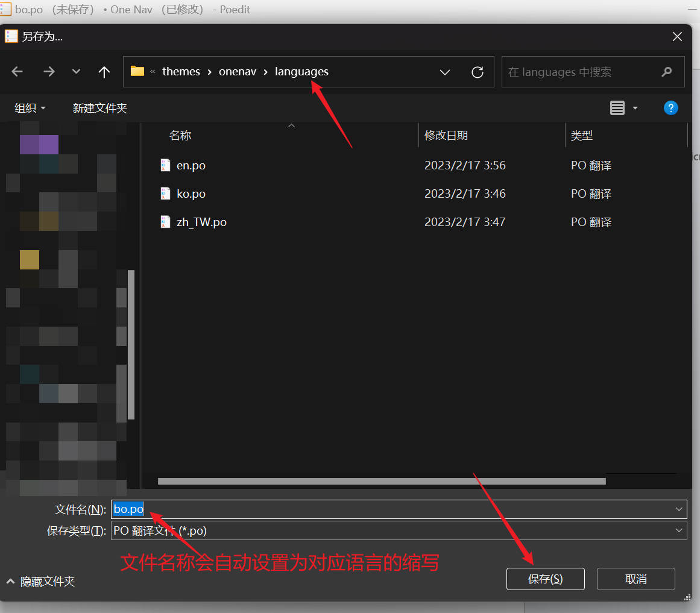The height and width of the screenshot is (613, 700).
Task: Click 取消 to cancel saving
Action: pos(635,579)
